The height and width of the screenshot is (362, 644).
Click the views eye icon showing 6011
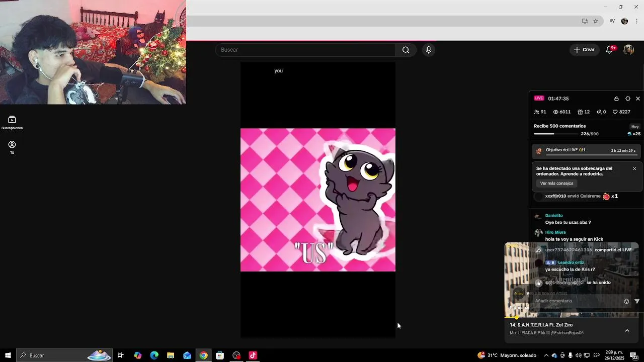click(556, 112)
